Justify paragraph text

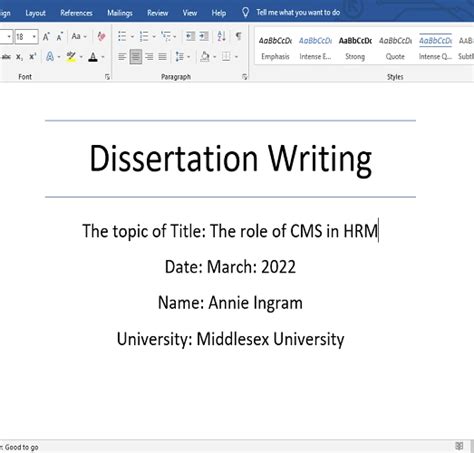162,57
